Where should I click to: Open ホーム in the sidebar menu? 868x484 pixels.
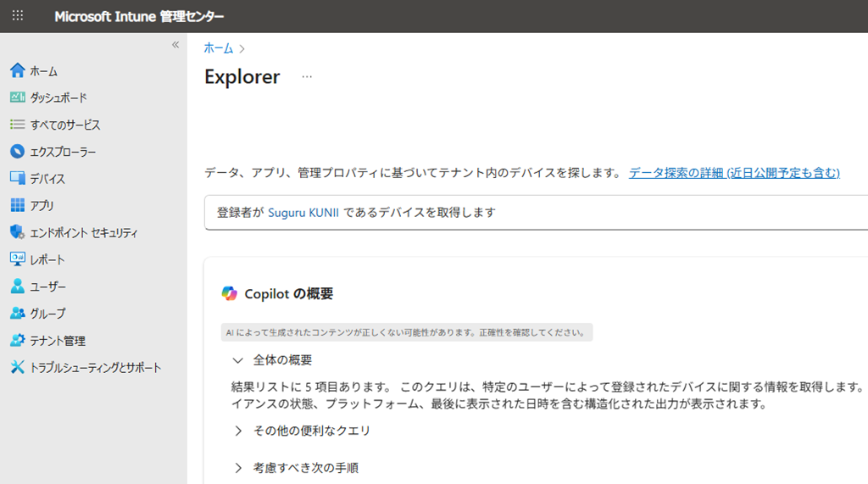click(x=44, y=71)
